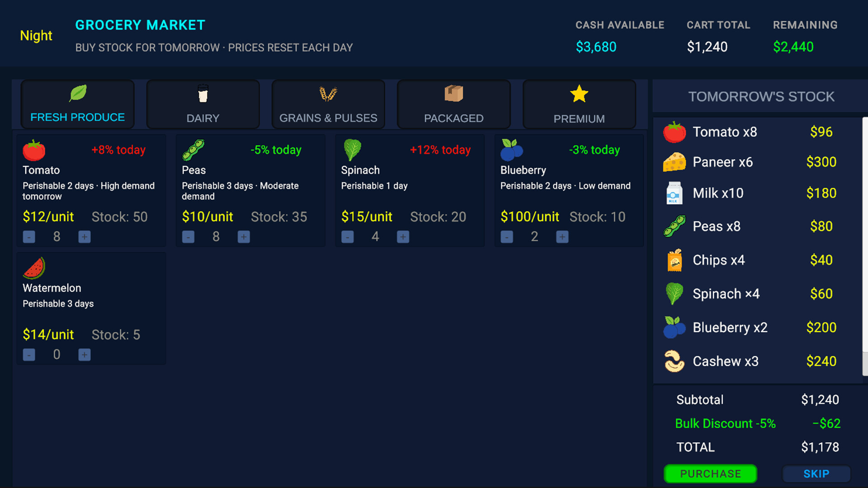868x488 pixels.
Task: Click the Night time indicator
Action: click(36, 35)
